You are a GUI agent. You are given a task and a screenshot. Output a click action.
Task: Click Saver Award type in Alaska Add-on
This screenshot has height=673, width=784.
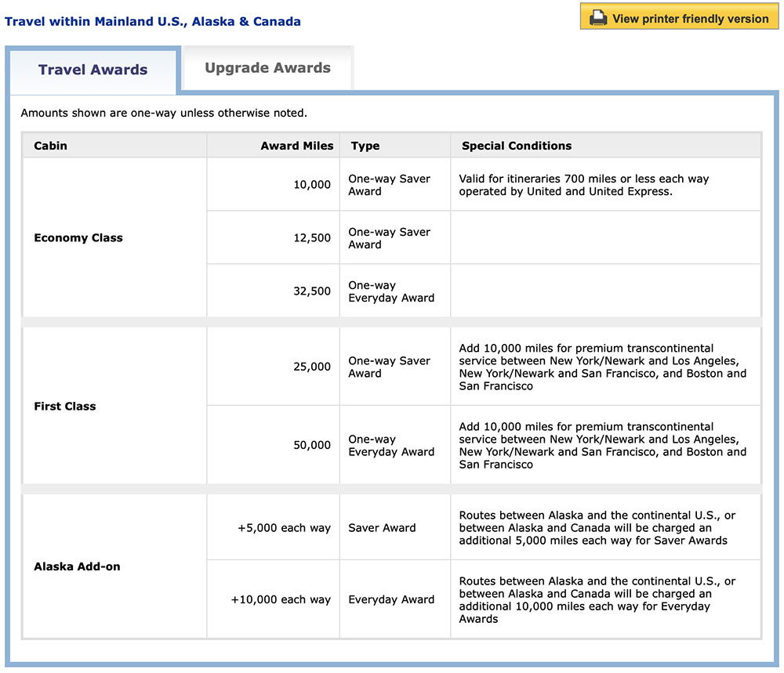(382, 527)
